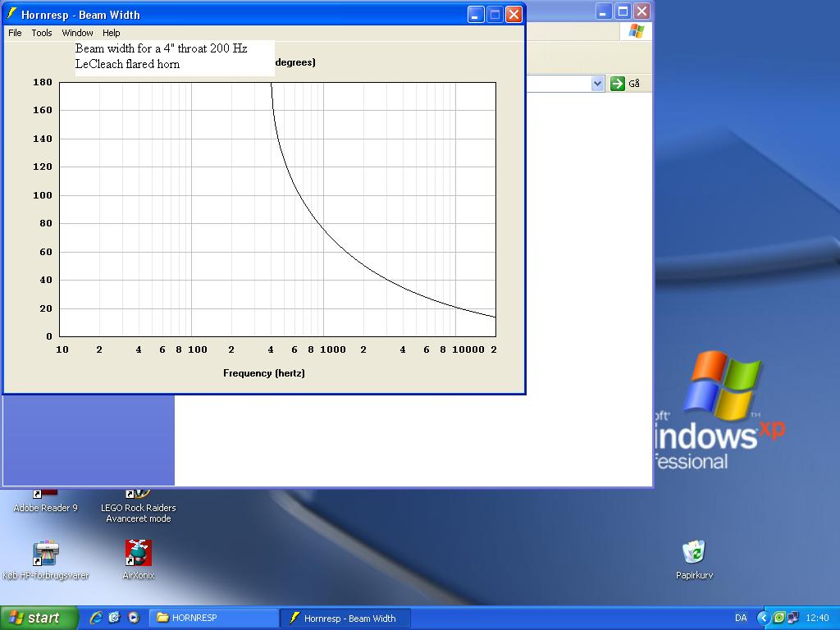
Task: Expand hidden tray icons with the arrow
Action: (764, 619)
